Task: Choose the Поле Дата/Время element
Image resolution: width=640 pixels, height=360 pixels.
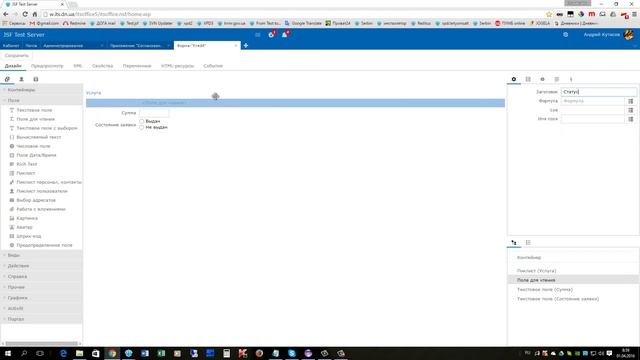Action: coord(36,155)
